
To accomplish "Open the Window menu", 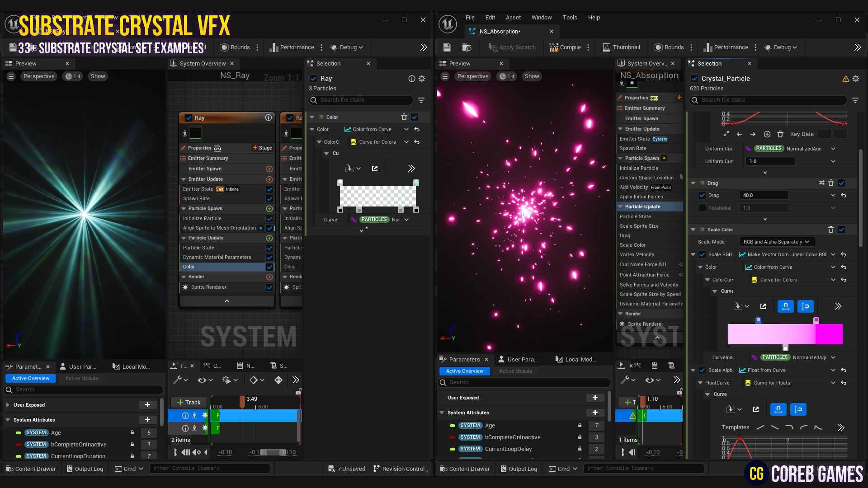I will [542, 17].
